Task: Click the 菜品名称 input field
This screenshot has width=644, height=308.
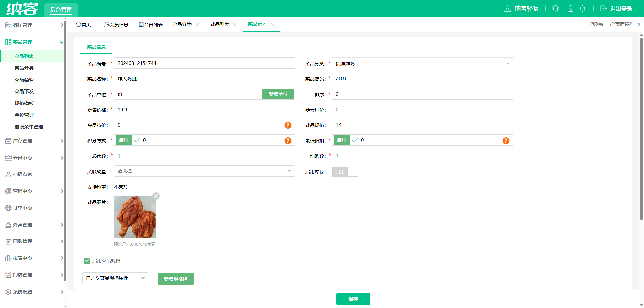Action: (x=205, y=79)
